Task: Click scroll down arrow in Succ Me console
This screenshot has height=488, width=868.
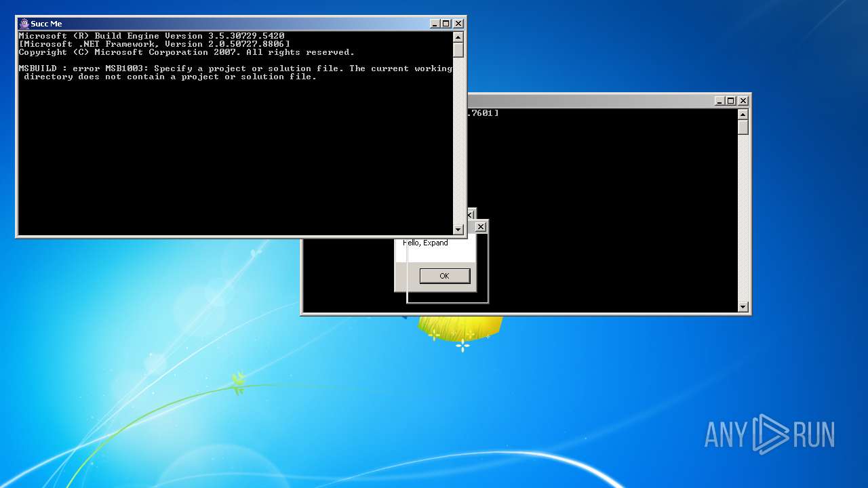Action: click(458, 230)
